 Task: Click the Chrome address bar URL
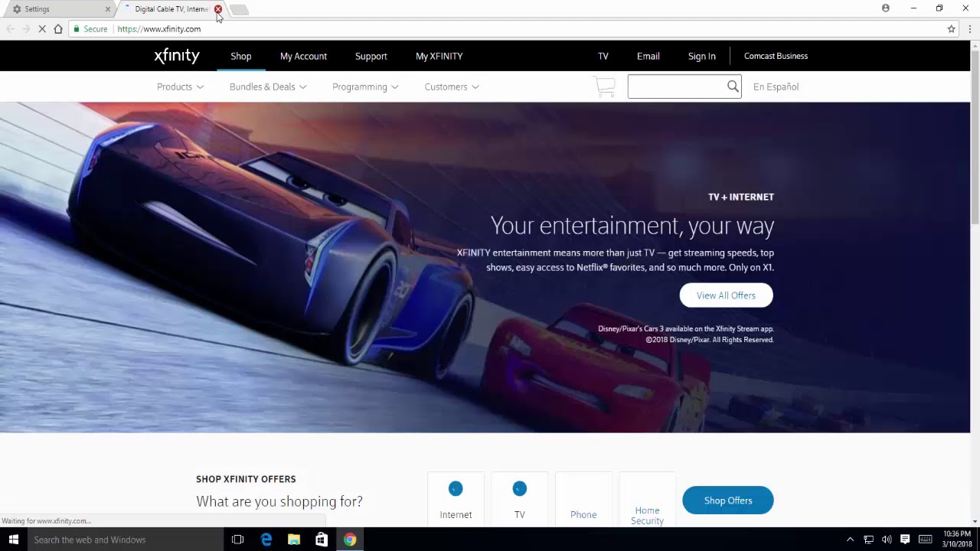(159, 29)
